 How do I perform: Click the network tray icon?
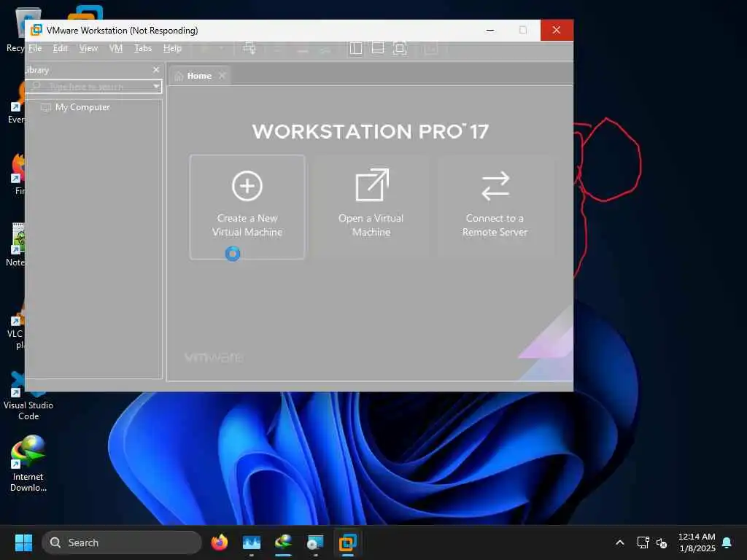point(643,542)
